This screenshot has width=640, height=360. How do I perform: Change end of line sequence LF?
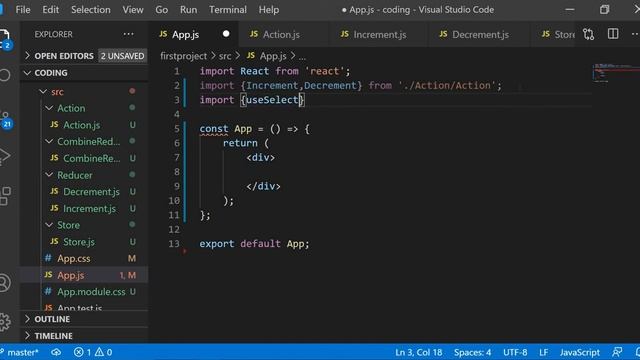[x=543, y=352]
